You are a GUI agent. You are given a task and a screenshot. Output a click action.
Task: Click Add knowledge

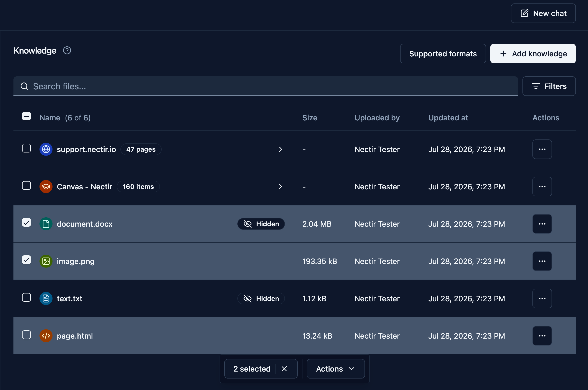[533, 54]
